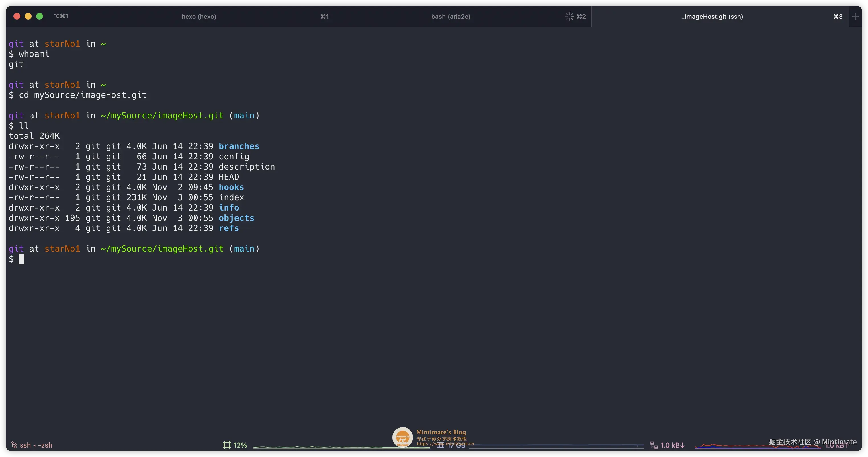Select the ..imageHost.git (ssh) tab

tap(712, 17)
